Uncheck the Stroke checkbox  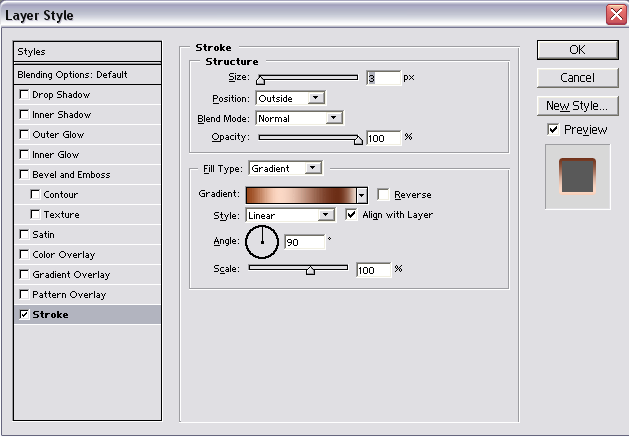tap(24, 314)
